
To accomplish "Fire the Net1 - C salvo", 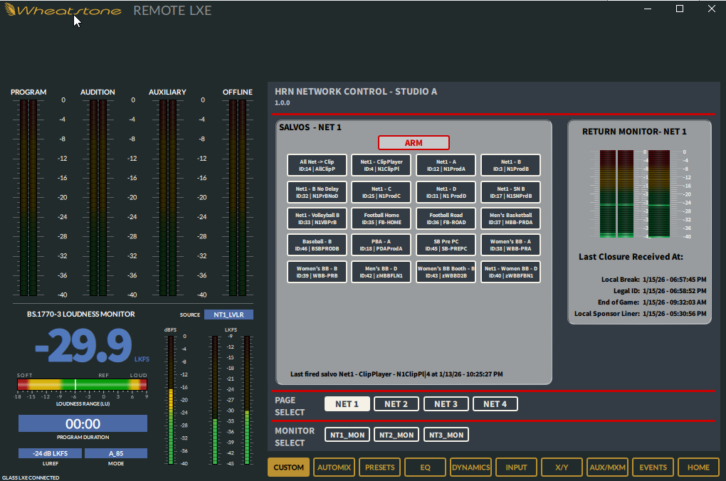I will tap(382, 192).
